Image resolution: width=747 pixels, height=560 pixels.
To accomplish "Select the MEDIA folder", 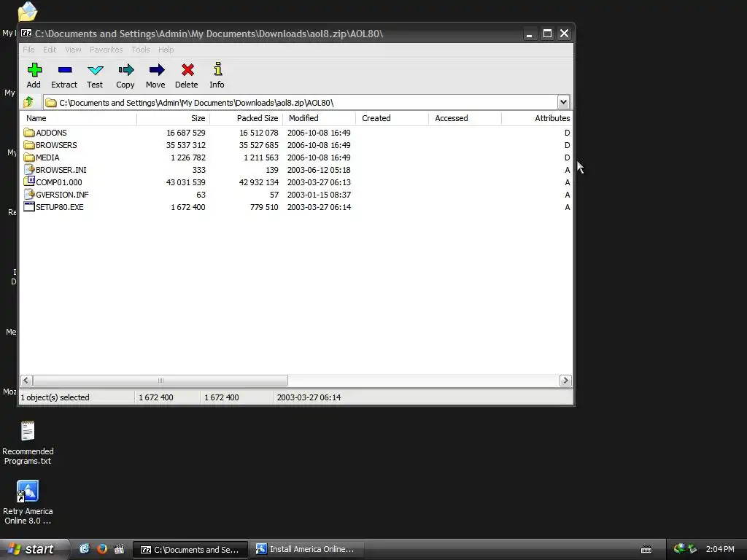I will [x=42, y=157].
